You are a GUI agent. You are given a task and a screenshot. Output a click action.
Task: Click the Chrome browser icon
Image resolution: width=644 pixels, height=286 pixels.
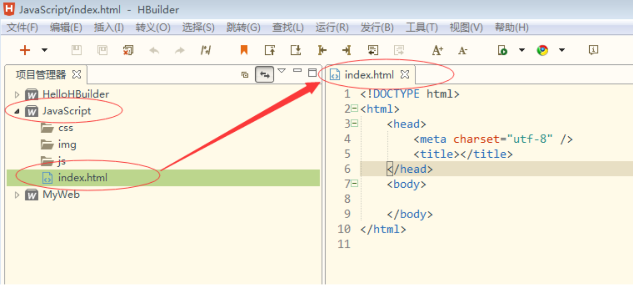point(543,50)
